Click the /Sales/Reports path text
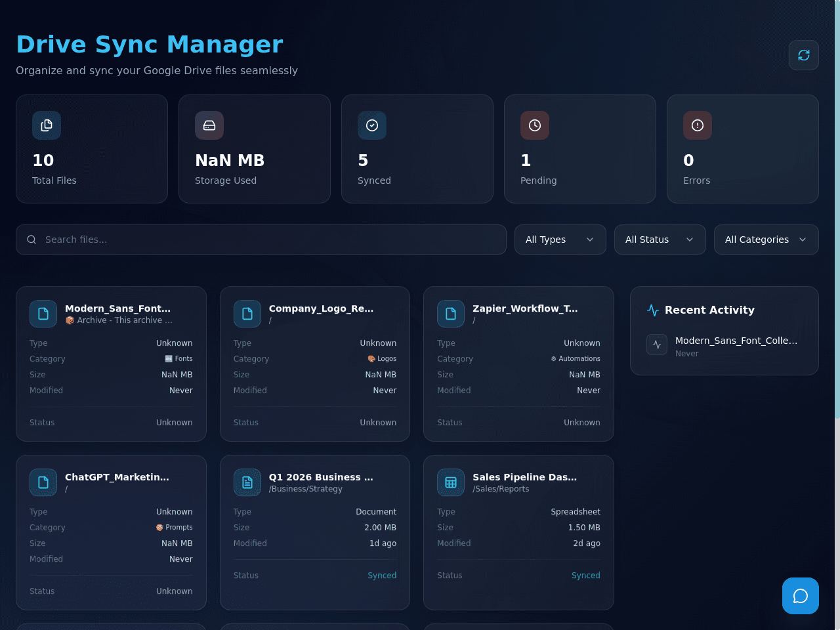 click(x=501, y=489)
